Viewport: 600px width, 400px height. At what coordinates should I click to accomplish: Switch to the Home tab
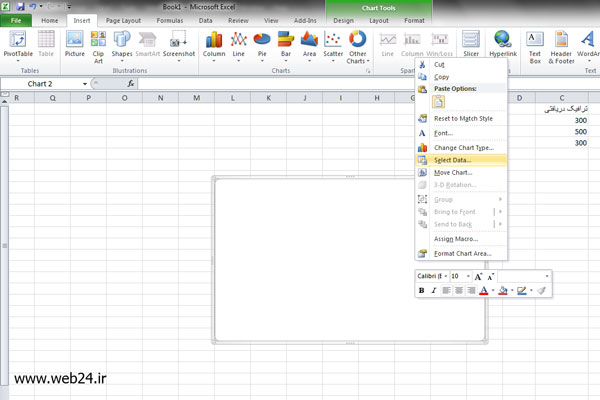[x=50, y=21]
